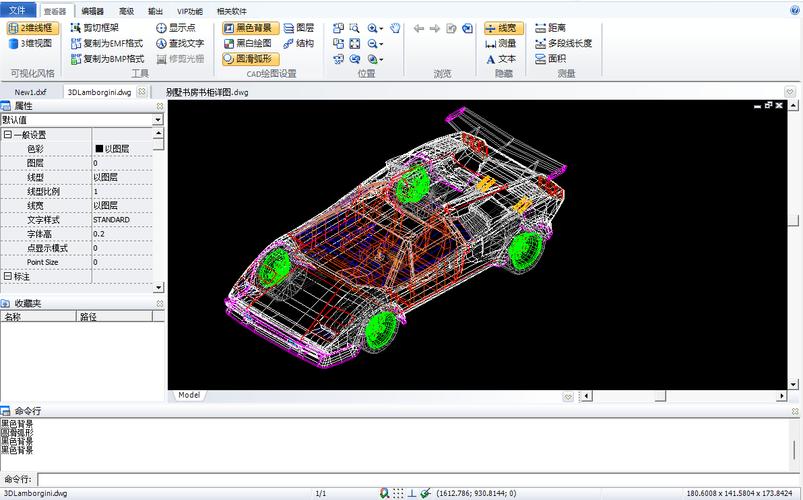Activate the 剪切框架 clip frame tool
803x500 pixels.
[95, 28]
